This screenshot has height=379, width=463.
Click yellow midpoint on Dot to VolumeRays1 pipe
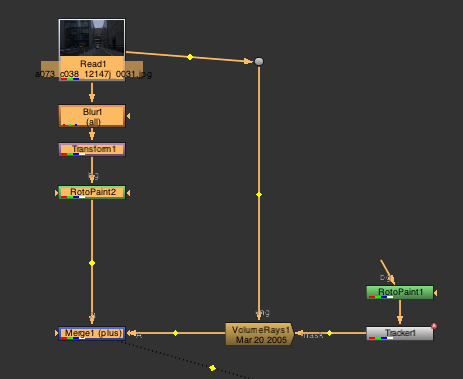coord(259,194)
